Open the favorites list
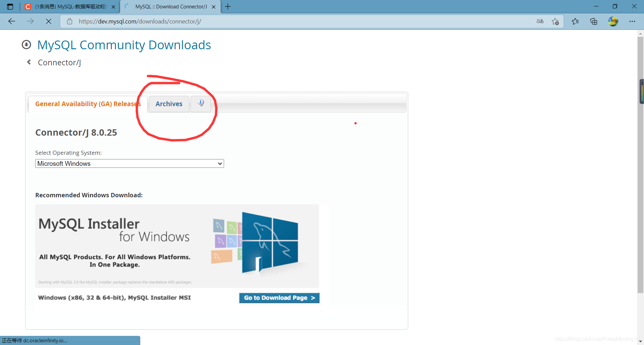Viewport: 644px width, 345px height. [x=575, y=21]
